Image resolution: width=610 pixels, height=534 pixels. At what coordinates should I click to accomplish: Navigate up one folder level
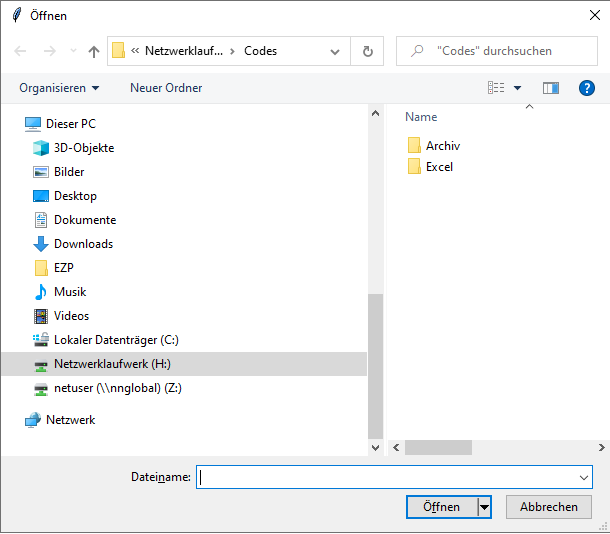click(x=94, y=51)
